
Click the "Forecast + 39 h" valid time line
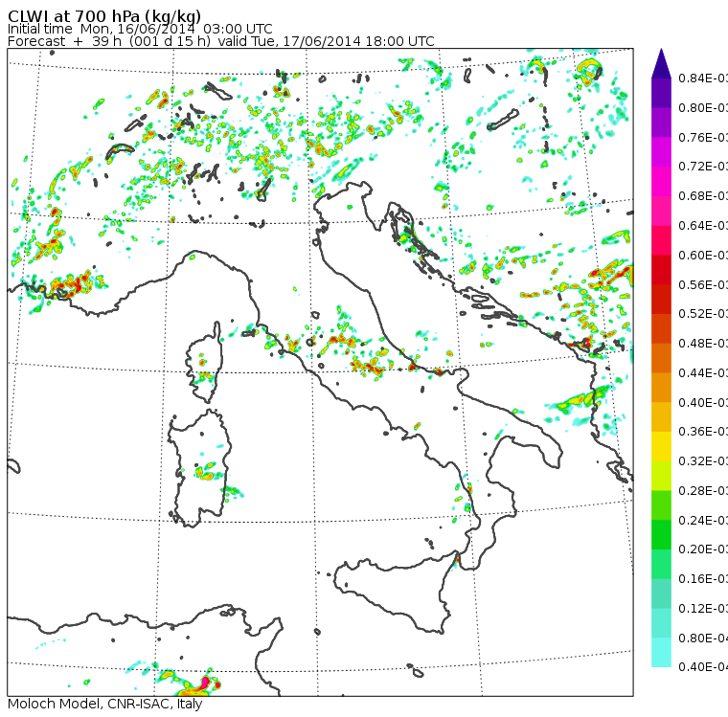click(221, 41)
